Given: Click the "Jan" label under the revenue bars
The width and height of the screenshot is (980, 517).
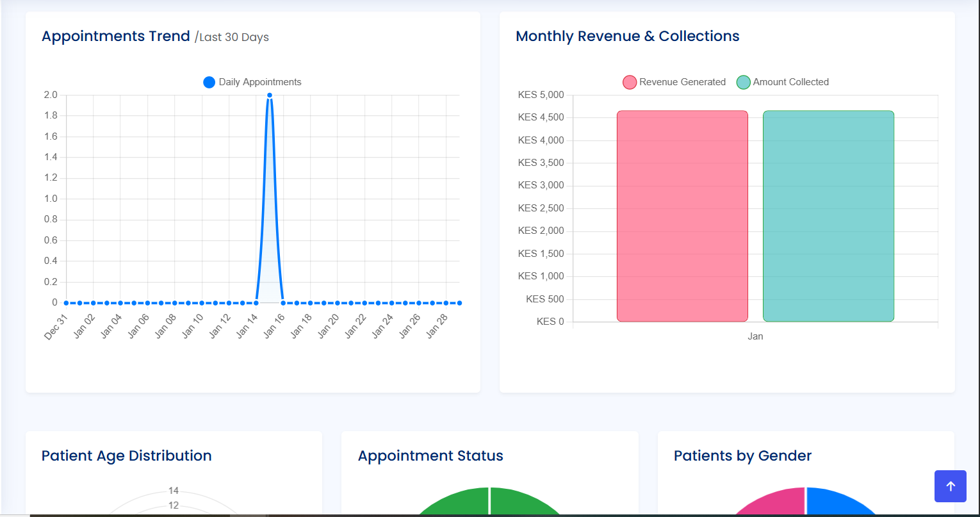Looking at the screenshot, I should (755, 336).
